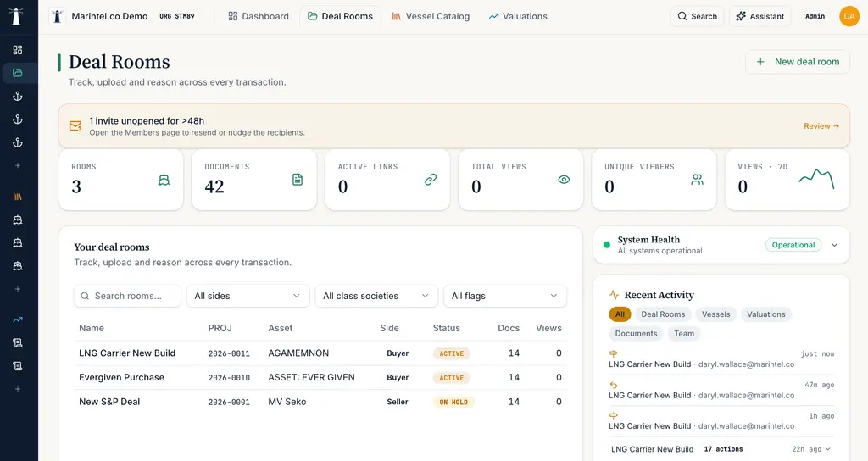Viewport: 868px width, 461px height.
Task: Open the Vessel Catalog tab
Action: (x=431, y=17)
